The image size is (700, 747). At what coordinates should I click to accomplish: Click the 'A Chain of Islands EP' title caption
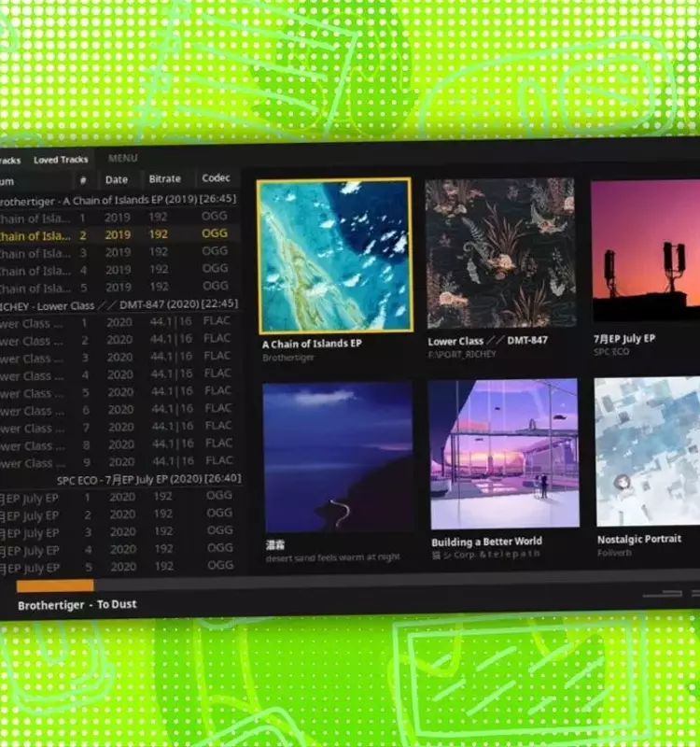point(312,344)
